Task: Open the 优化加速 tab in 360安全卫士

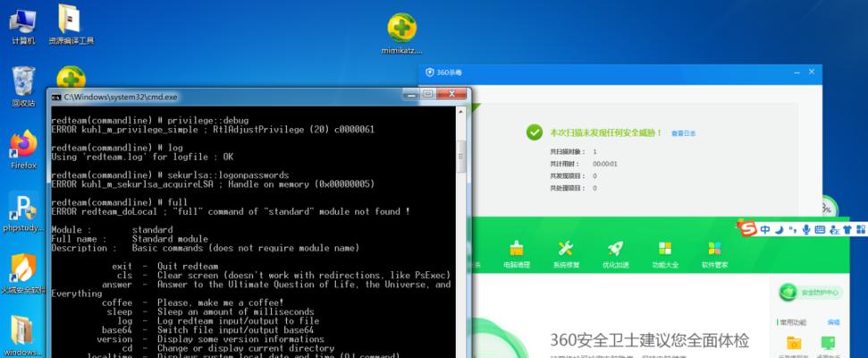Action: (616, 255)
